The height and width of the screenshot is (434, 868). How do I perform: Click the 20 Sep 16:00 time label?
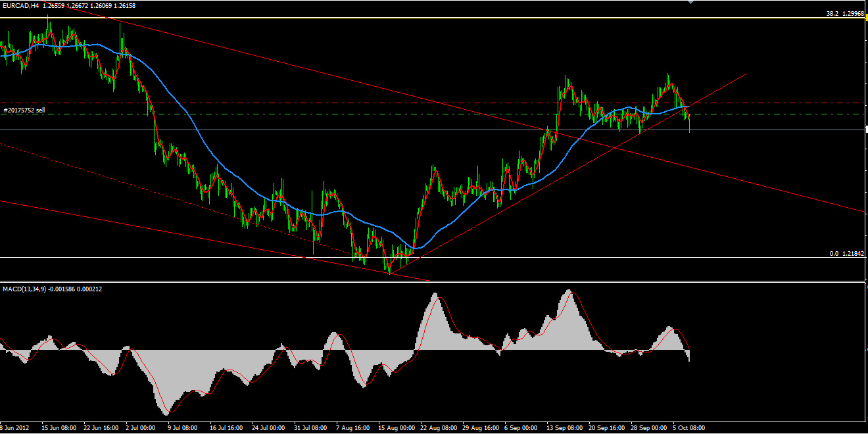(606, 428)
